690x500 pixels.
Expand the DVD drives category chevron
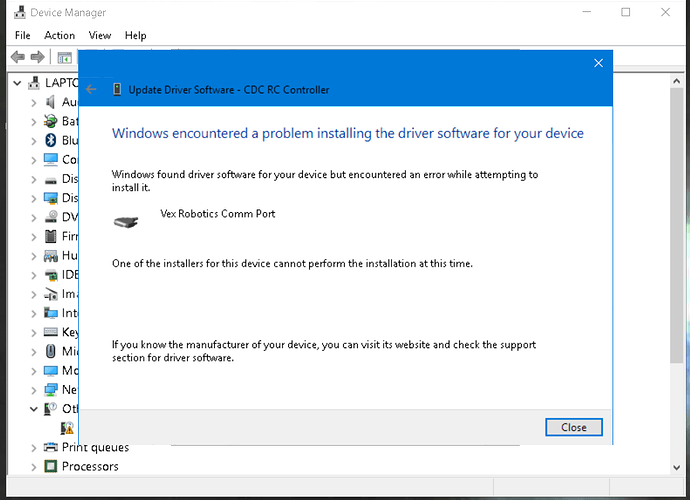click(x=34, y=218)
